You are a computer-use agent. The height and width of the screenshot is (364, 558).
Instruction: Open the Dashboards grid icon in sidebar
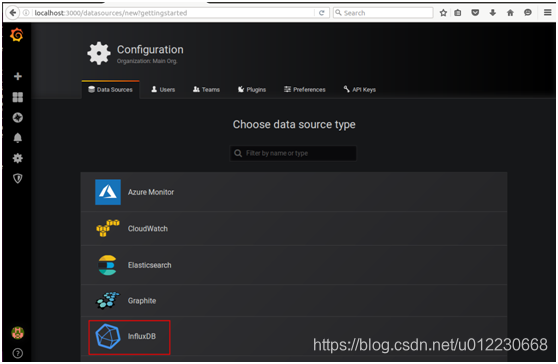17,97
